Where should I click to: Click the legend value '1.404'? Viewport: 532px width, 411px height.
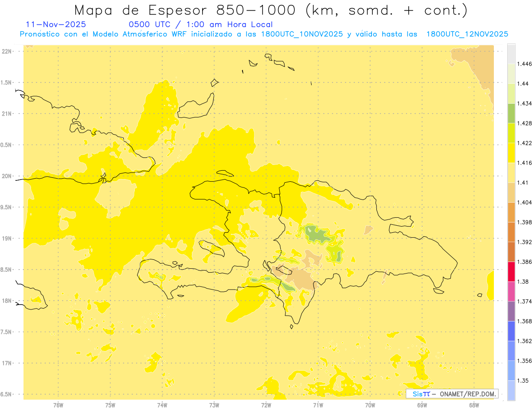524,202
